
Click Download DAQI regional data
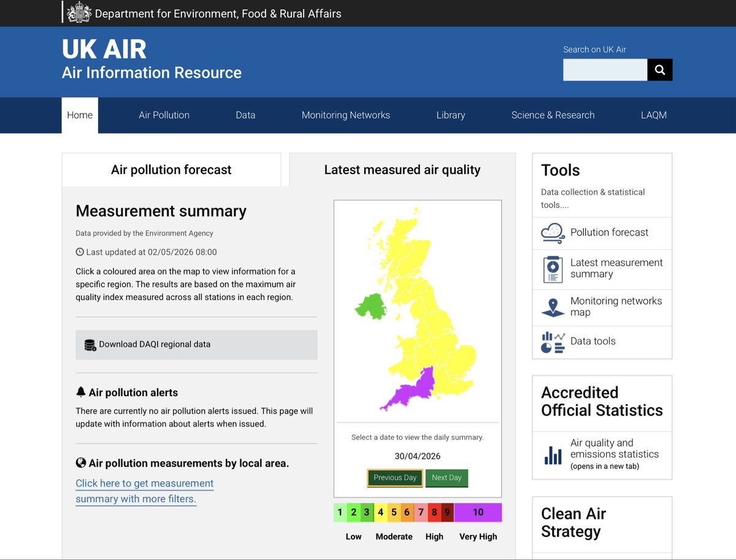[x=196, y=345]
